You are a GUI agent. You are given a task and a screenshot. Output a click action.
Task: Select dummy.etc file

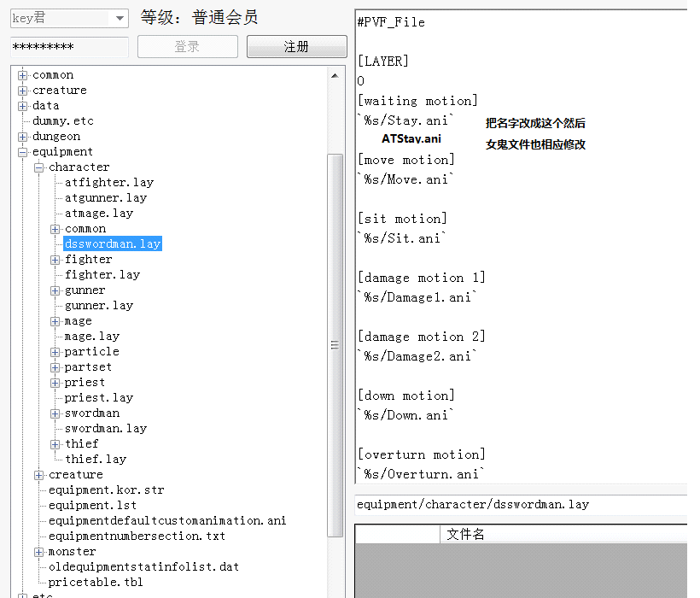click(x=62, y=121)
